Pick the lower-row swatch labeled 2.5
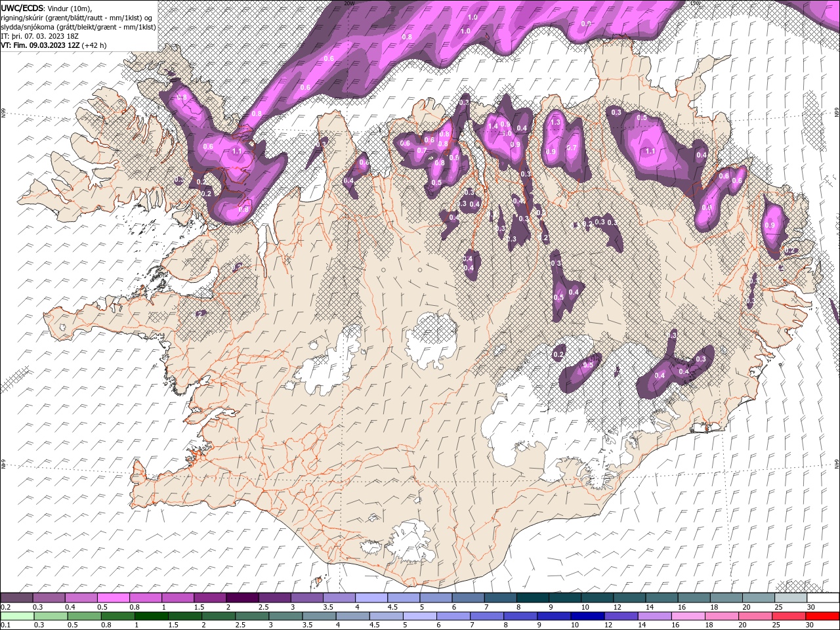The width and height of the screenshot is (840, 630). point(252,616)
